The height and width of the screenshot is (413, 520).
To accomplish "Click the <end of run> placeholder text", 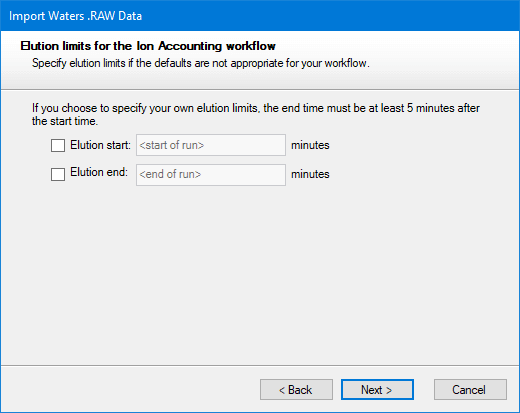I will tap(170, 174).
